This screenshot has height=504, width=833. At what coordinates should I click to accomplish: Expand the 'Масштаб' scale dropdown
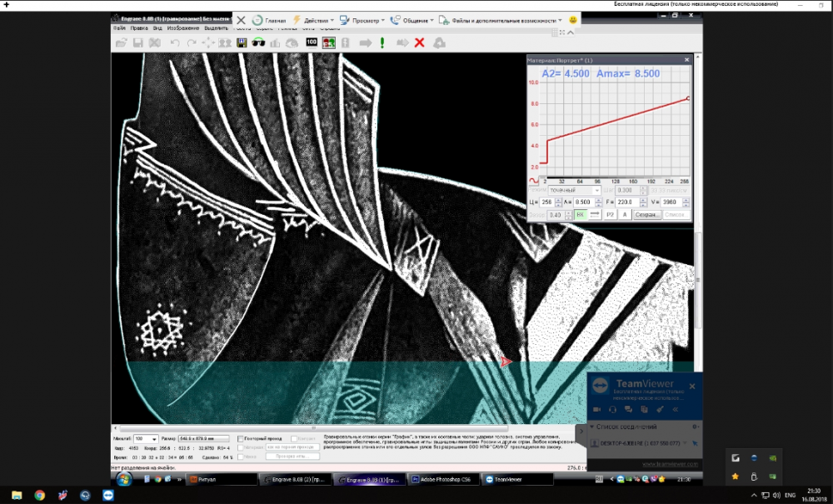click(x=154, y=438)
